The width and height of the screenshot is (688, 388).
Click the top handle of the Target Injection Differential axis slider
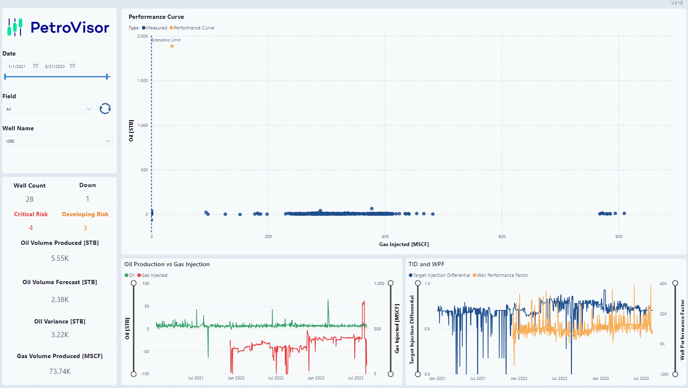[x=418, y=284]
